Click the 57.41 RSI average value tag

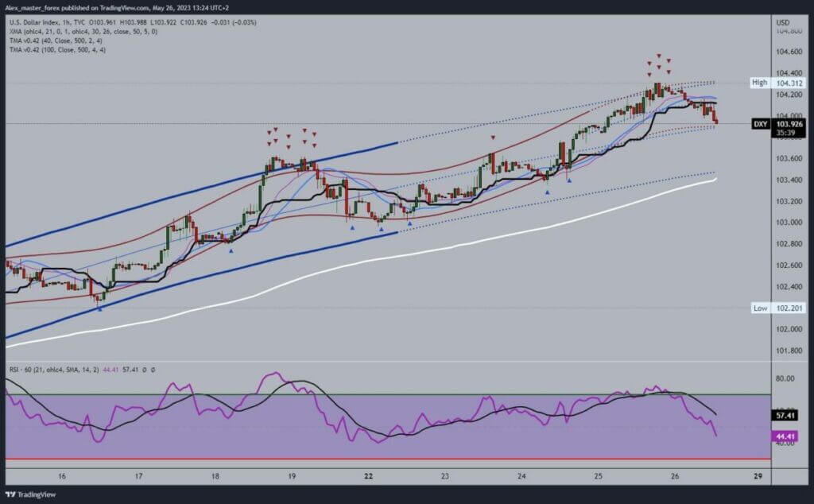(785, 415)
